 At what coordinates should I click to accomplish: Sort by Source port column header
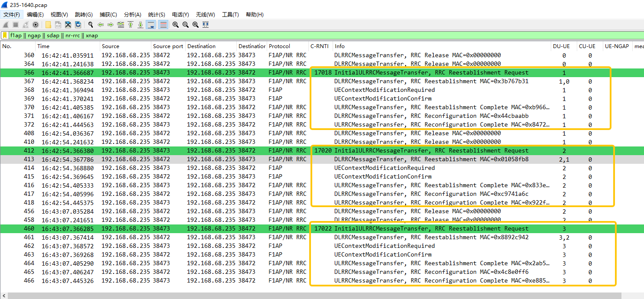pyautogui.click(x=168, y=46)
